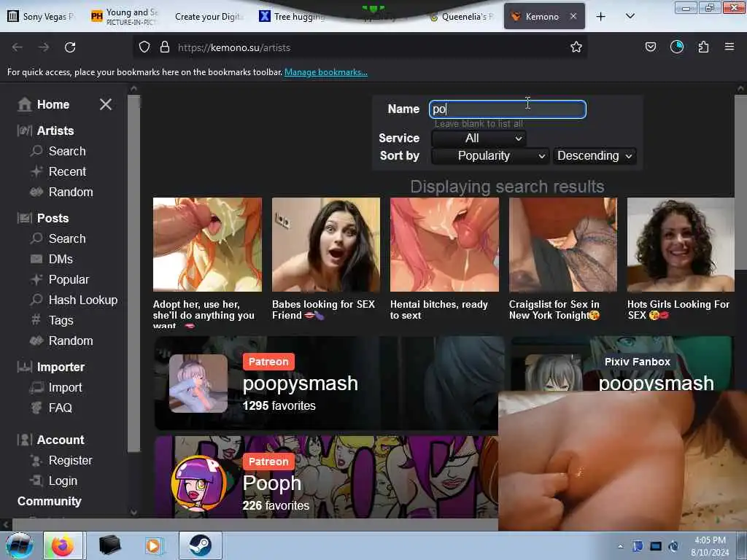Open Recent under Artists
The height and width of the screenshot is (560, 747).
coord(67,171)
